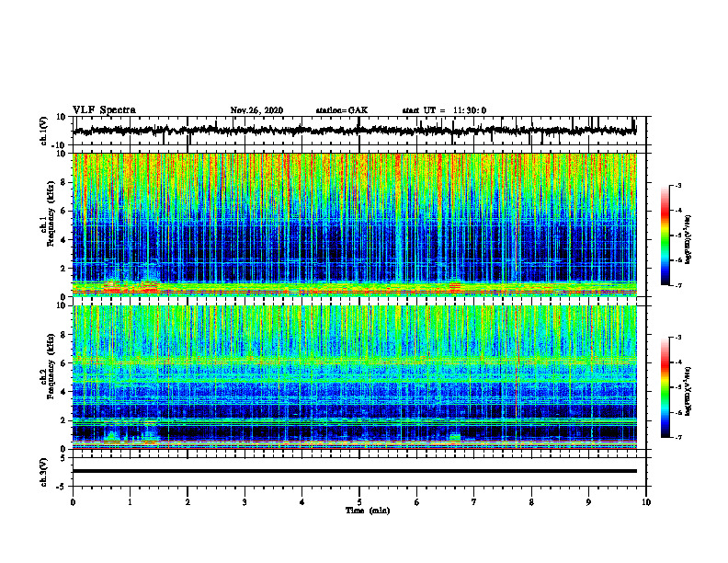Click the "8" kHz tick of the ch.1 spectrogram
Viewport: 728px width, 563px height.
pyautogui.click(x=63, y=182)
